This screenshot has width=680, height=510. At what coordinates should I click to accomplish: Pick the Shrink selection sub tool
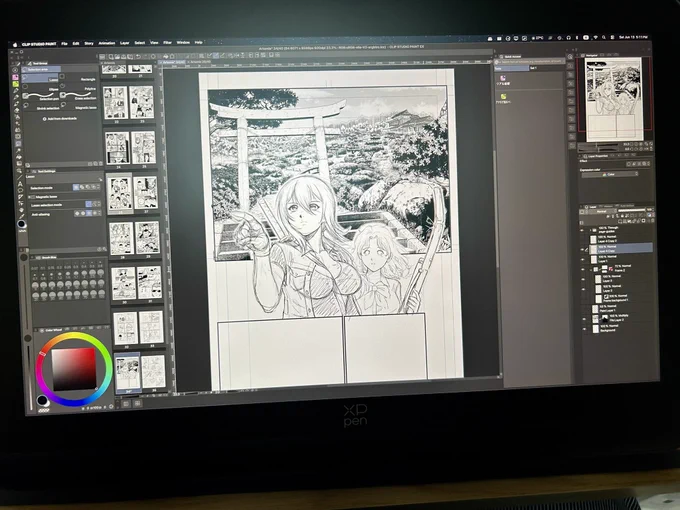click(41, 107)
